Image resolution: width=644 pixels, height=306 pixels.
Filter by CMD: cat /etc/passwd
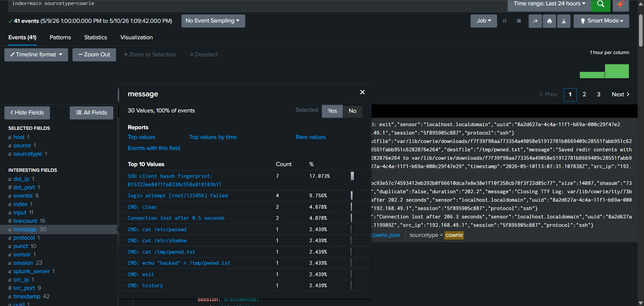point(157,229)
